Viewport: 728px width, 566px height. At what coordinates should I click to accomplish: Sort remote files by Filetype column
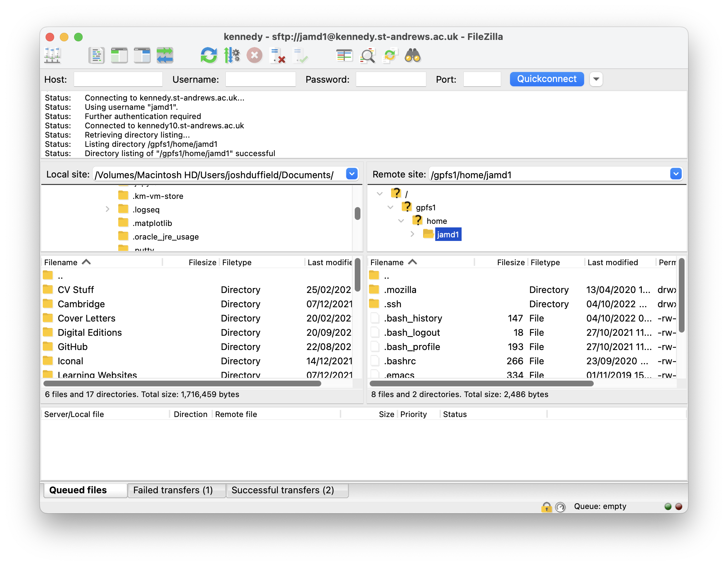pos(556,262)
